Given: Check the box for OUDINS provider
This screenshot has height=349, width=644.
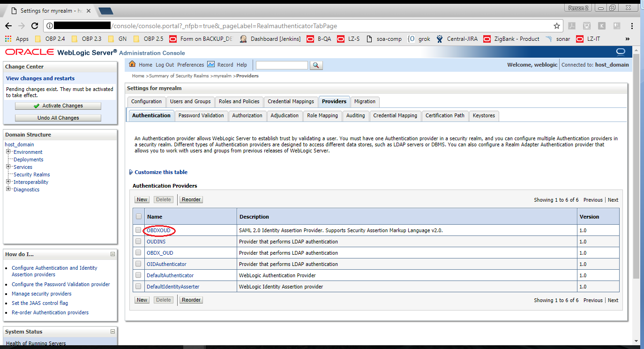Looking at the screenshot, I should [x=138, y=242].
